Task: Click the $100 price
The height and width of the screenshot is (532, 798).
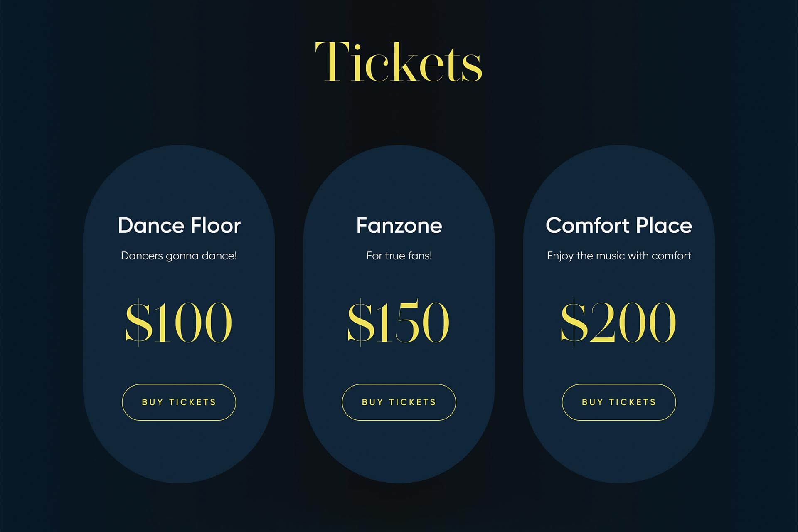Action: pos(179,322)
